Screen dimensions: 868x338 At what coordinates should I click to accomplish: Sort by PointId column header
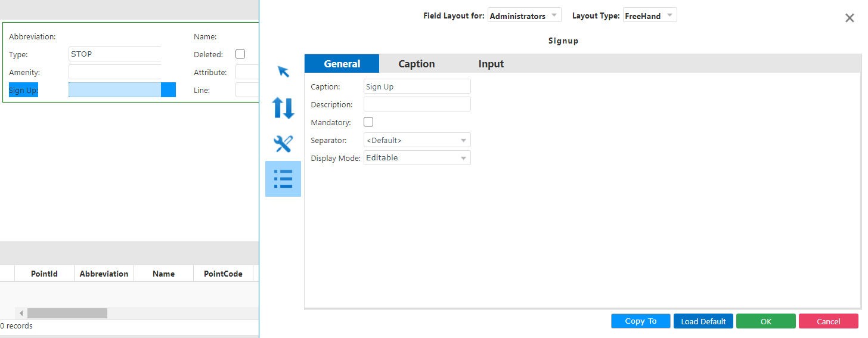[45, 274]
